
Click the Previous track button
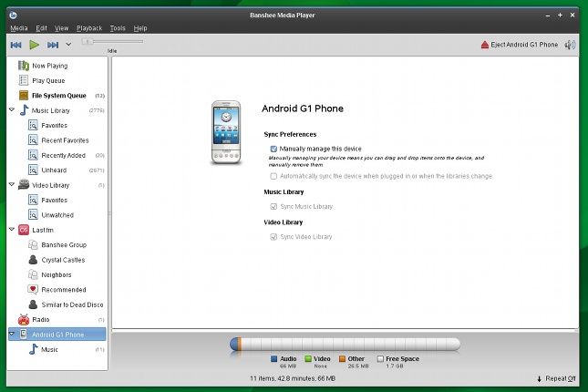coord(15,44)
